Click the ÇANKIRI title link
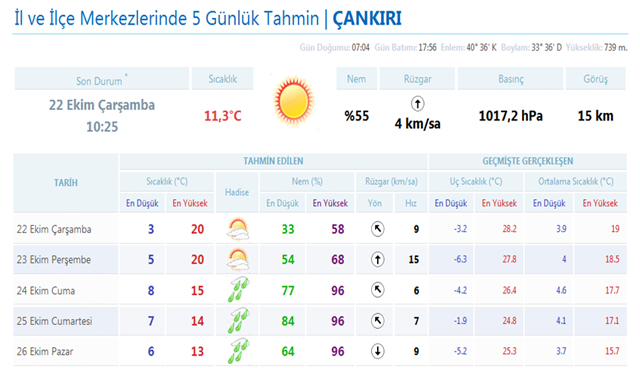The height and width of the screenshot is (368, 640). (367, 19)
